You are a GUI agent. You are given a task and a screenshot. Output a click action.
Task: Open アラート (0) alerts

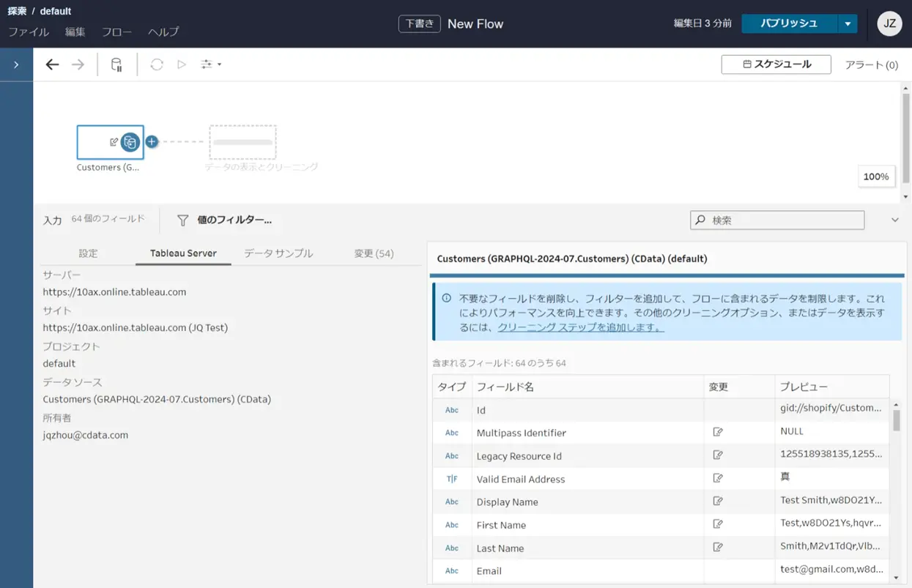tap(871, 64)
